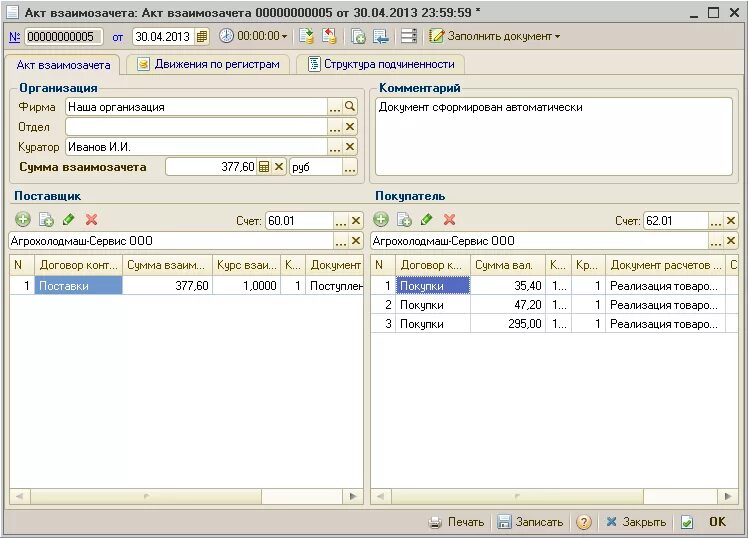Image resolution: width=748 pixels, height=538 pixels.
Task: Click the Печать button
Action: tap(457, 522)
